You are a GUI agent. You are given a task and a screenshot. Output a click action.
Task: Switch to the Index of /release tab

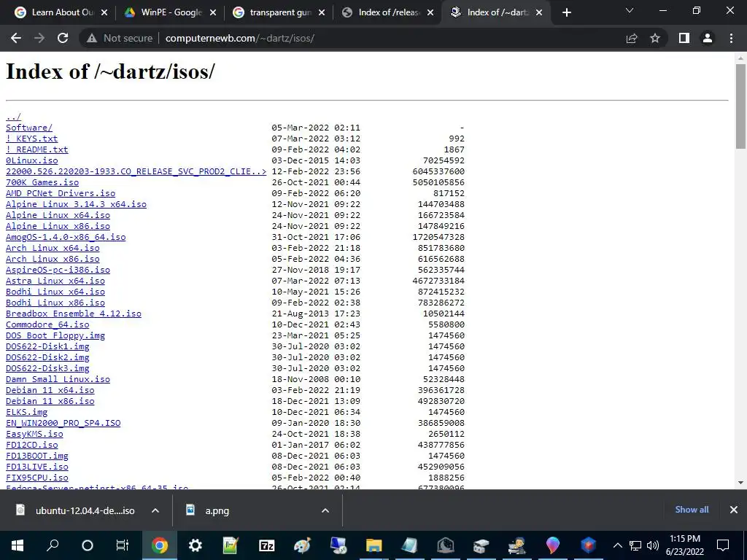click(x=387, y=13)
